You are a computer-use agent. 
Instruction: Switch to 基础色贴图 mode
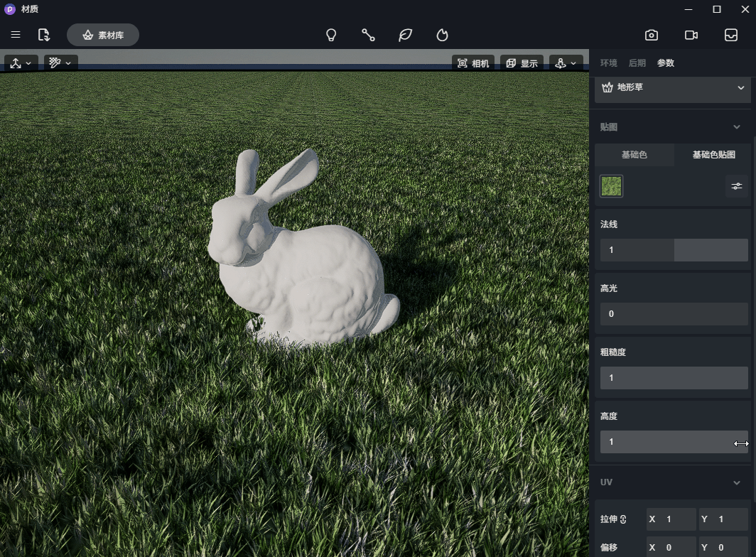(x=713, y=155)
